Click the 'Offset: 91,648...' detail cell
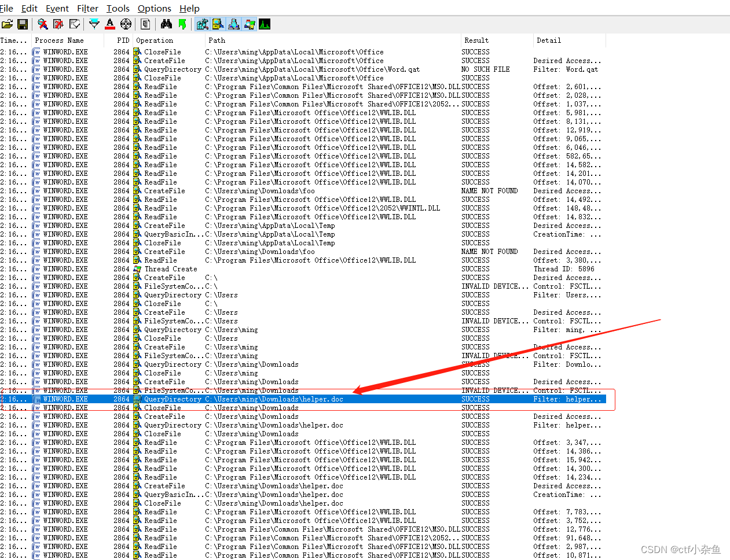730x560 pixels. coord(567,538)
